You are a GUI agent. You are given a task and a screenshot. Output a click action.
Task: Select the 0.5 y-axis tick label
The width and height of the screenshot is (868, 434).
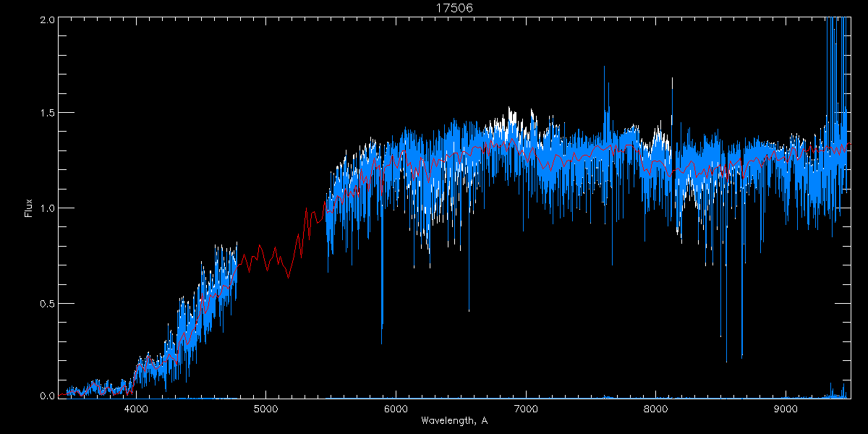45,302
